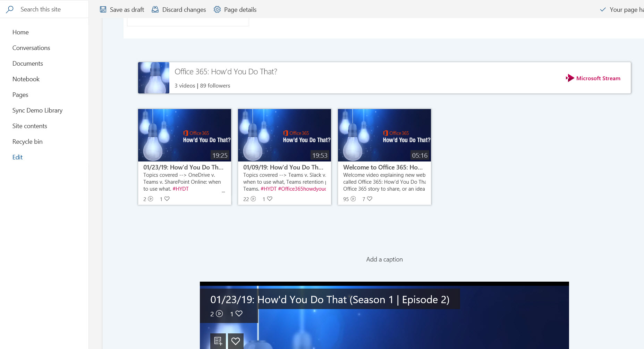Click the search magnifier icon
Screen dimensions: 644x349
pyautogui.click(x=10, y=9)
